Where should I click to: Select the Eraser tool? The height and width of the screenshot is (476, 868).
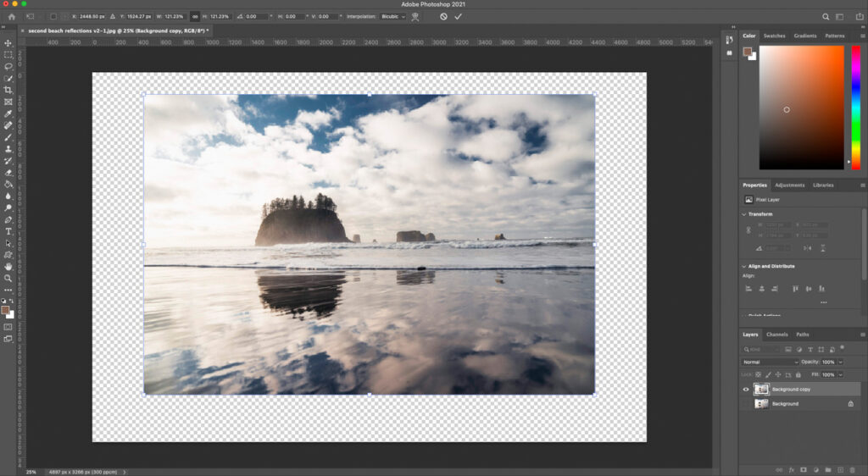click(8, 173)
